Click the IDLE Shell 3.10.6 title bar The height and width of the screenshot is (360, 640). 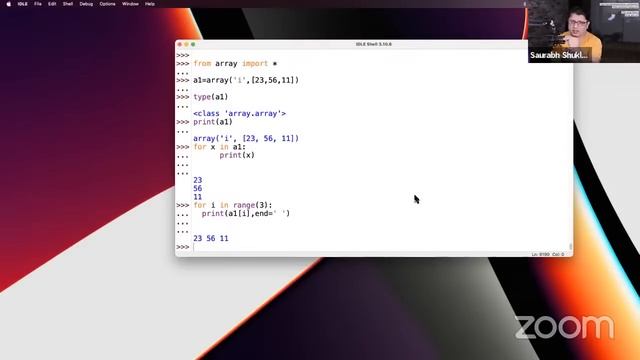[373, 44]
